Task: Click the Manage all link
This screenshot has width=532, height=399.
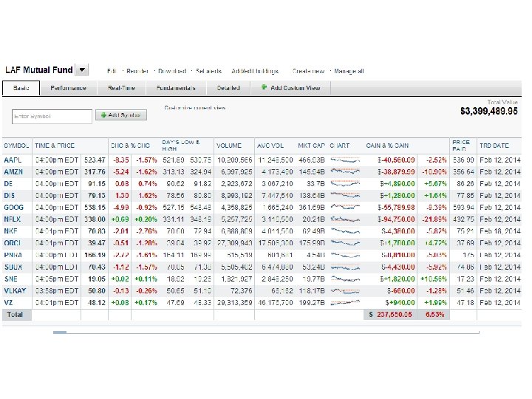Action: [x=349, y=71]
